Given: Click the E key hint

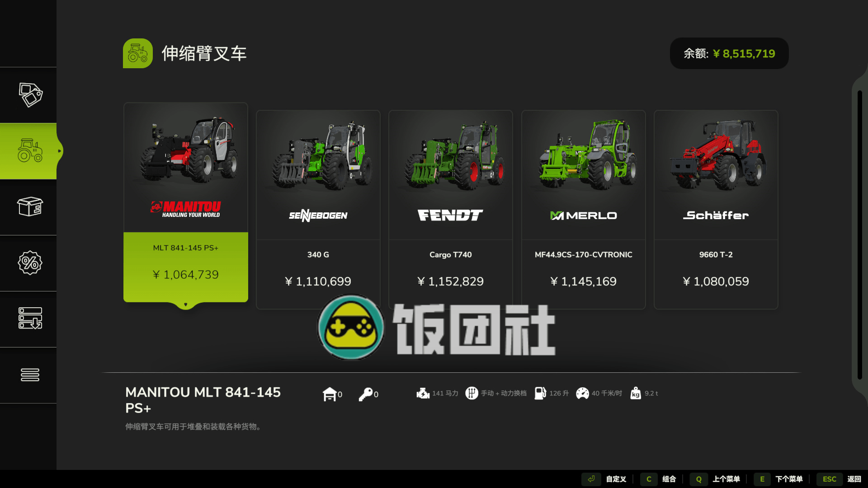Looking at the screenshot, I should 762,479.
